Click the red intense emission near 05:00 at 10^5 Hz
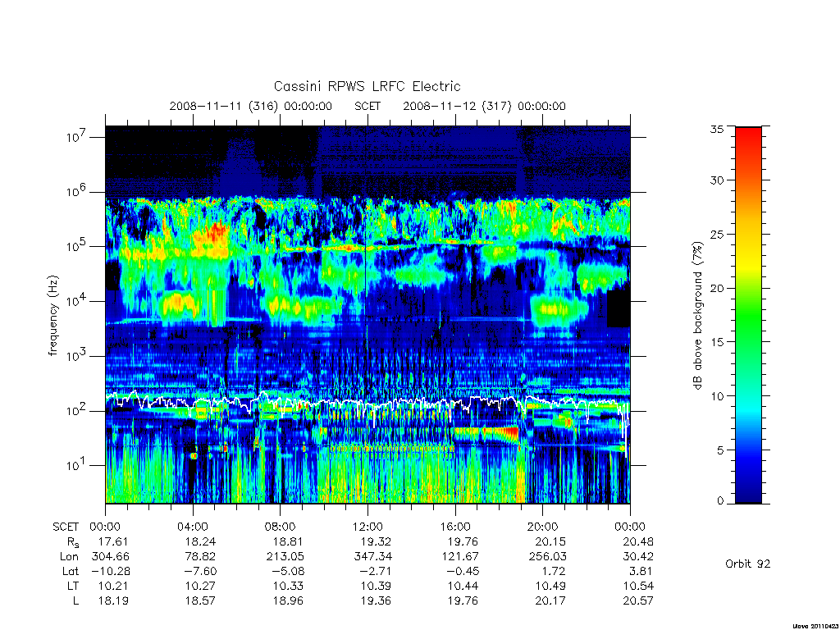The image size is (840, 630). click(x=216, y=234)
